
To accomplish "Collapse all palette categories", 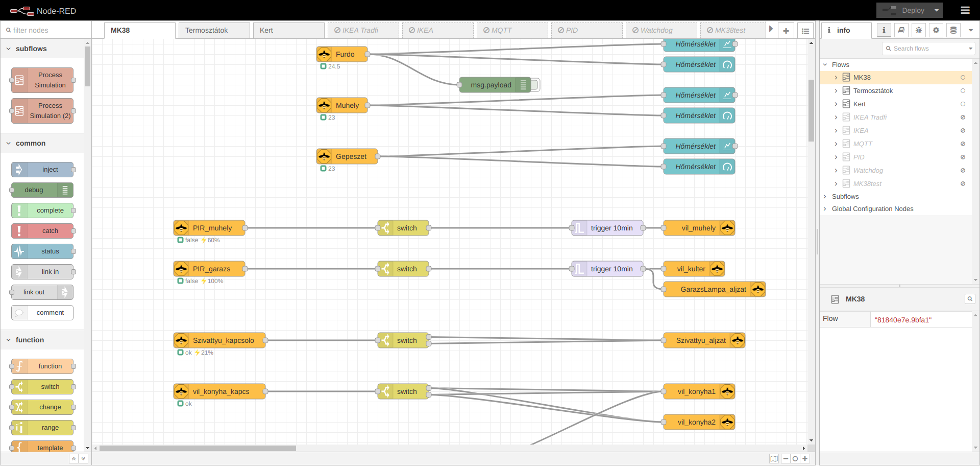I will click(x=74, y=459).
